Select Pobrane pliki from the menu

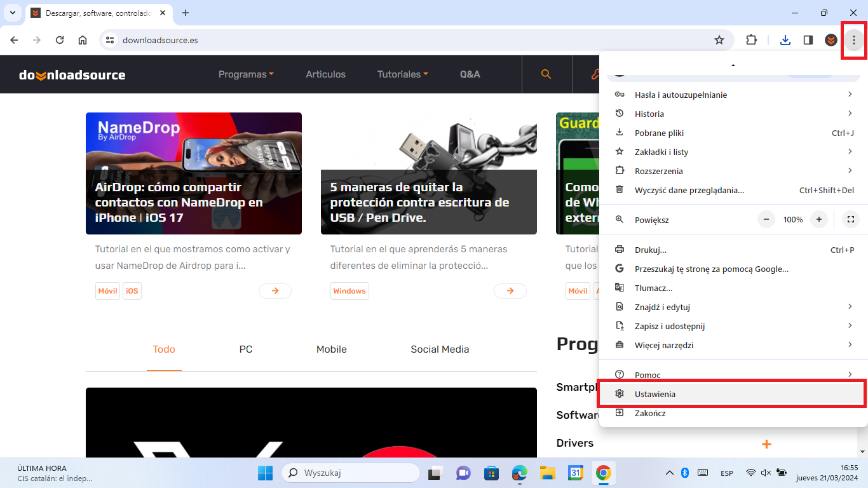click(733, 133)
